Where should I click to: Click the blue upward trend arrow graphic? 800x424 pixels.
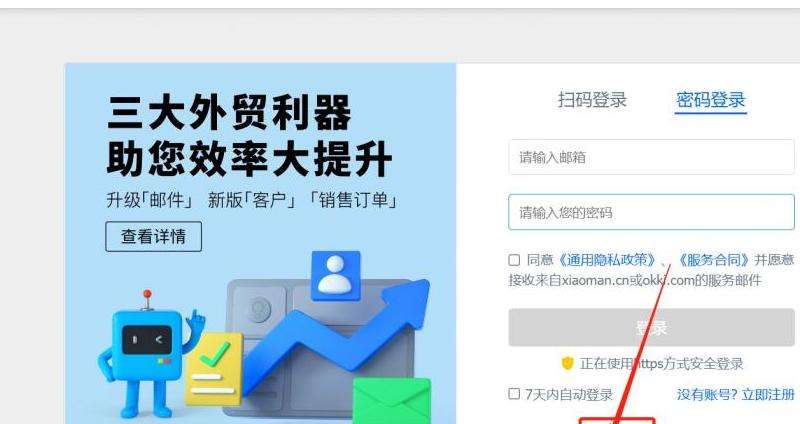pyautogui.click(x=337, y=335)
